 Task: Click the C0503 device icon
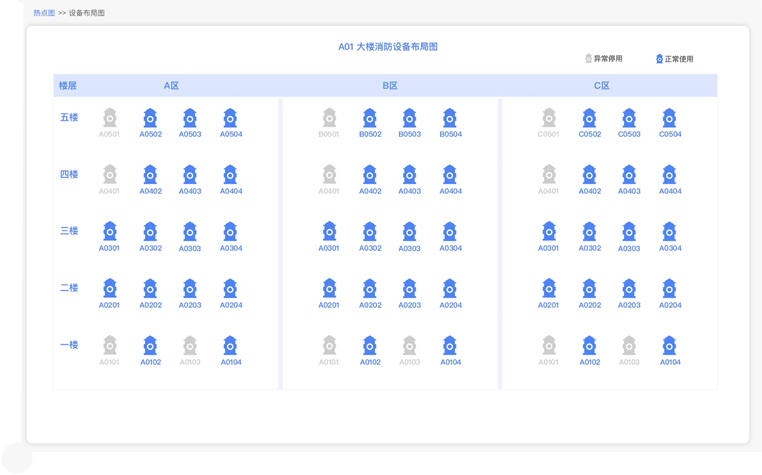click(629, 118)
